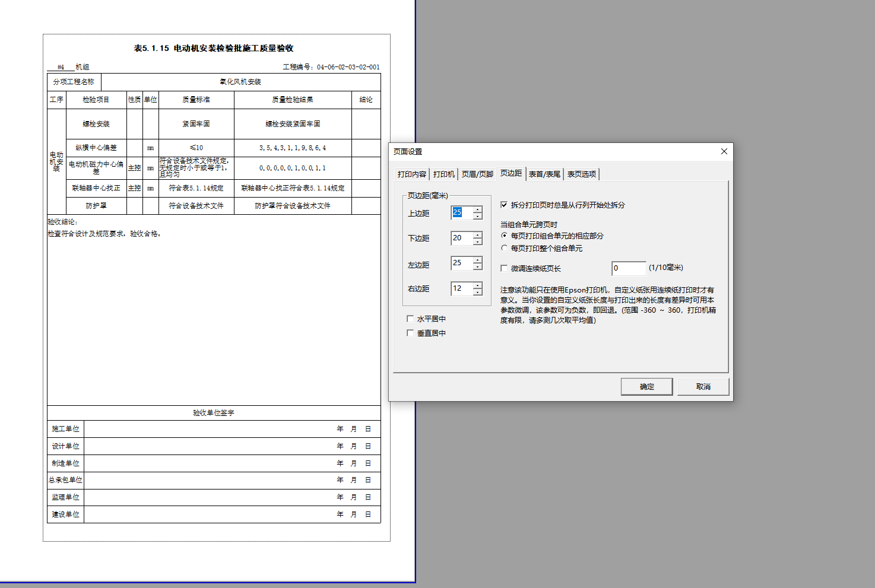This screenshot has height=588, width=875.
Task: Confirm settings with the 确定 button
Action: click(x=646, y=387)
